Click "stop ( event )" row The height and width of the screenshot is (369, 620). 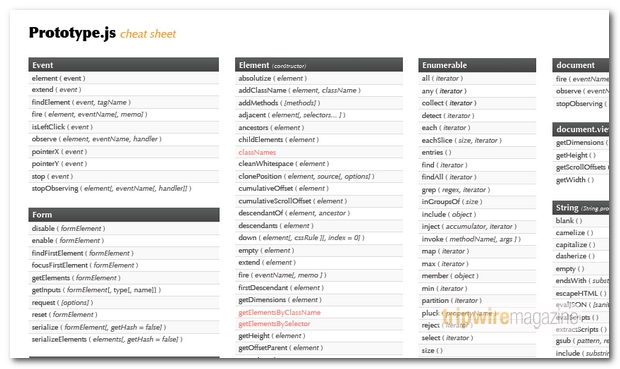(124, 176)
